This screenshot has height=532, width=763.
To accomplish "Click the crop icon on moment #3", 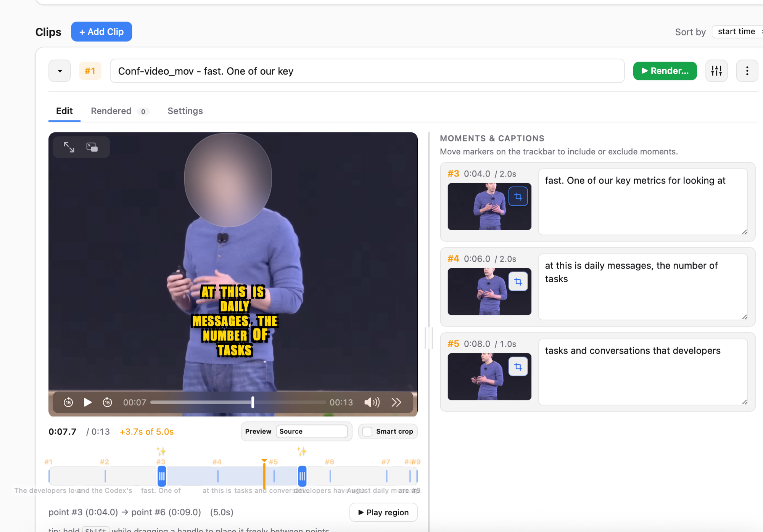I will [x=518, y=197].
